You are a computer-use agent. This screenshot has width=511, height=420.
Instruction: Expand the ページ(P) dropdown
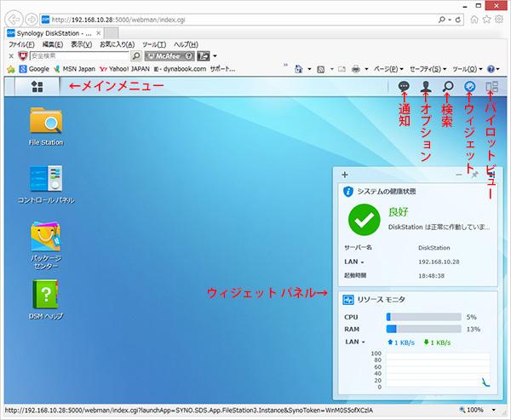pyautogui.click(x=388, y=69)
